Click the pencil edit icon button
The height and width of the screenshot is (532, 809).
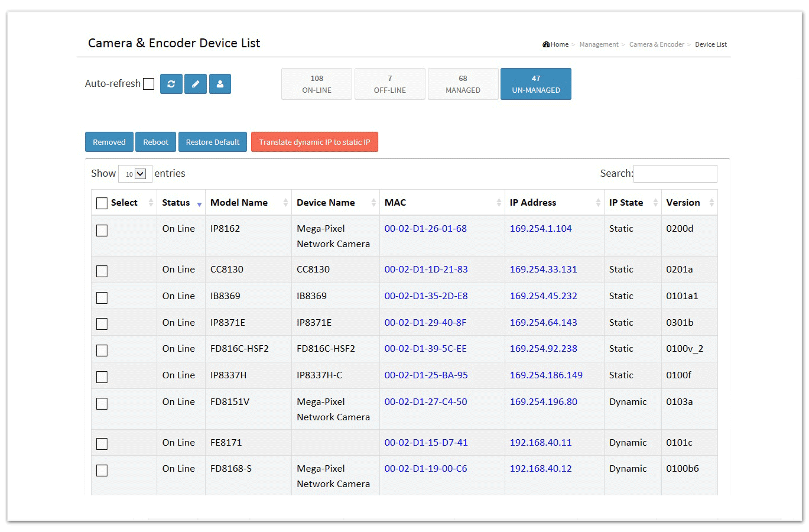[196, 84]
